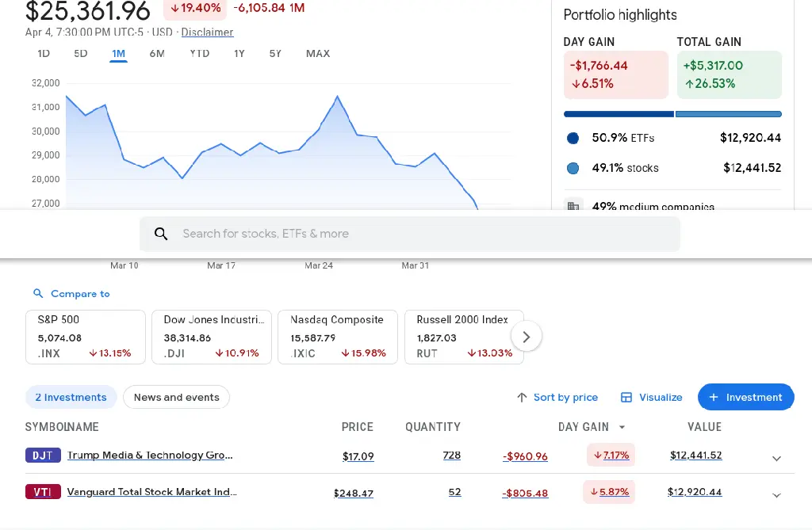Click the VTI day gain -$805.48
This screenshot has height=530, width=812.
point(525,494)
